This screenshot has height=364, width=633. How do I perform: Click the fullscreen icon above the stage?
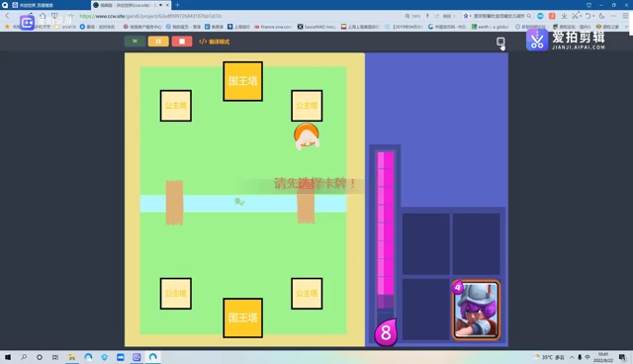pyautogui.click(x=500, y=42)
